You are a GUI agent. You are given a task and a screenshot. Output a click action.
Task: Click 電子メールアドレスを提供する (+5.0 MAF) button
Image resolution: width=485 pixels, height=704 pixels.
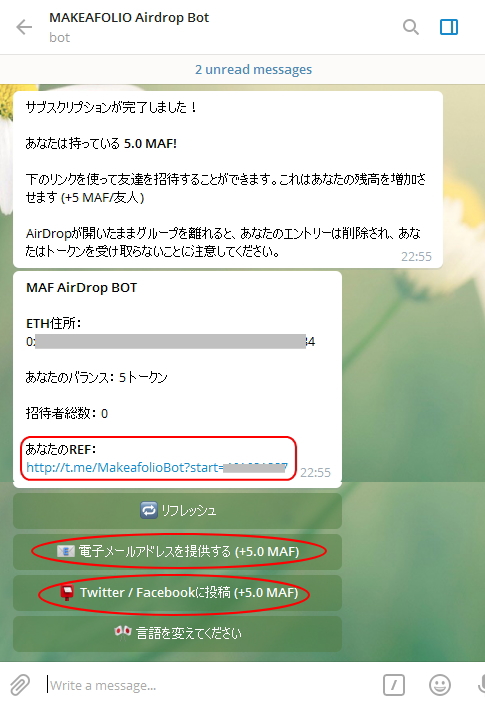(x=177, y=552)
